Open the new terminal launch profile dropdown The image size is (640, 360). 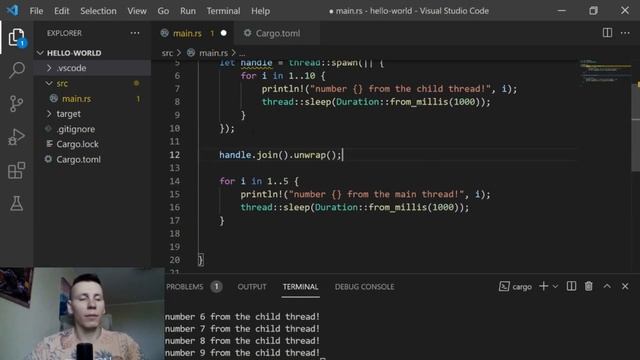(x=555, y=287)
